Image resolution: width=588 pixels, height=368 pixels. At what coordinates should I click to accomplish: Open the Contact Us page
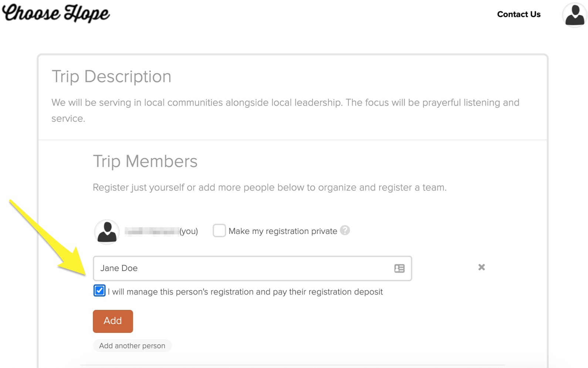click(x=519, y=14)
